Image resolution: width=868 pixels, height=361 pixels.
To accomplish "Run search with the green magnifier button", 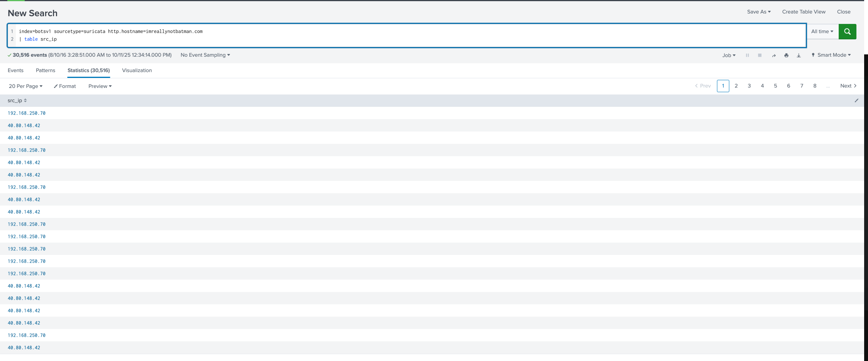I will [x=847, y=32].
